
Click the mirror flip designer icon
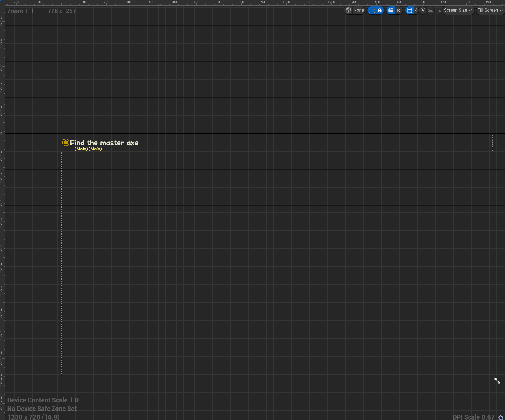(438, 10)
